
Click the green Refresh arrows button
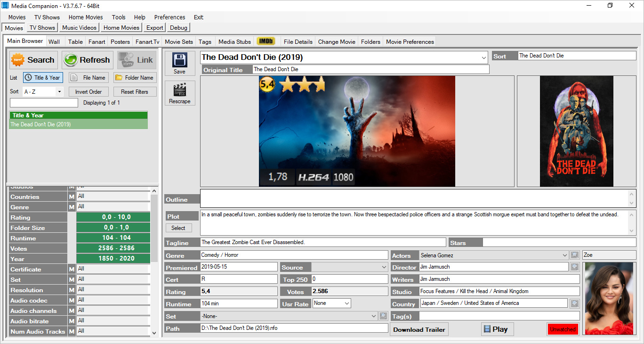[88, 60]
